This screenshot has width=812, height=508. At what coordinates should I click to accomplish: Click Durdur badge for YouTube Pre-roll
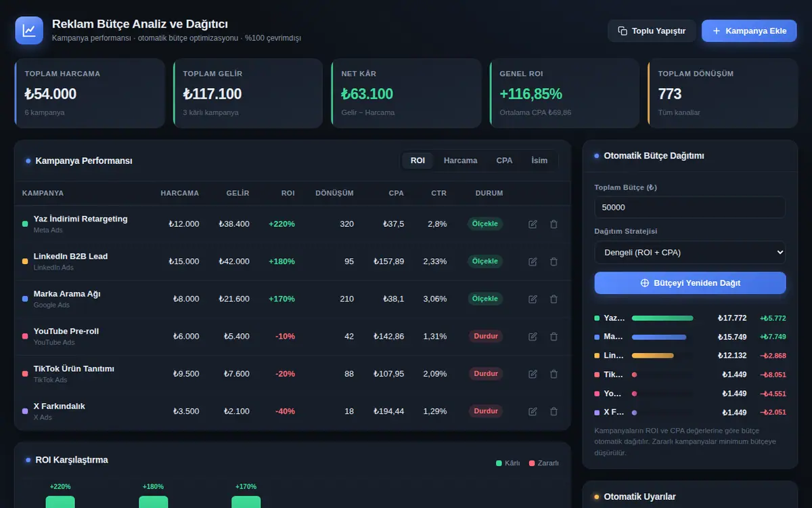point(486,337)
